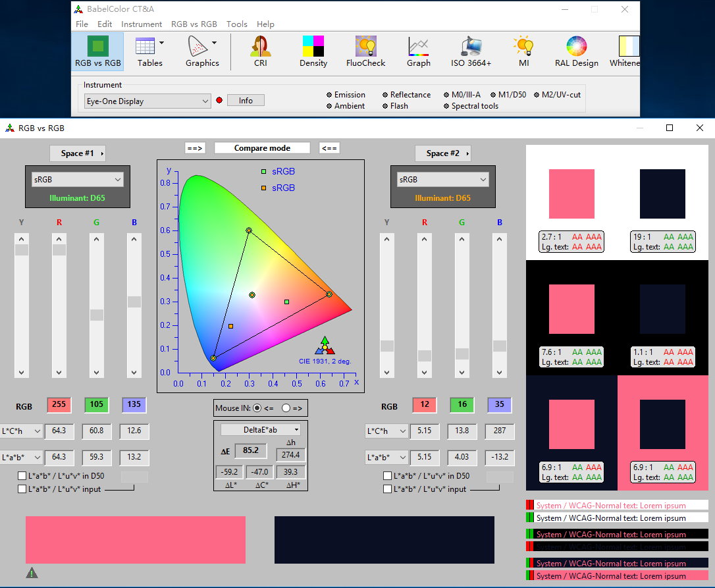Viewport: 715px width, 588px height.
Task: Click up arrow on Space #2 G slider
Action: [462, 239]
